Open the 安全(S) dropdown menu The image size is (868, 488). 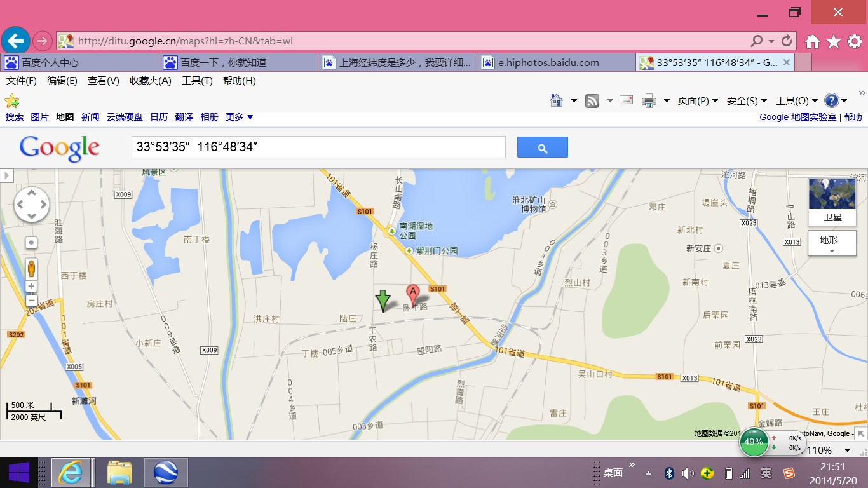[747, 100]
